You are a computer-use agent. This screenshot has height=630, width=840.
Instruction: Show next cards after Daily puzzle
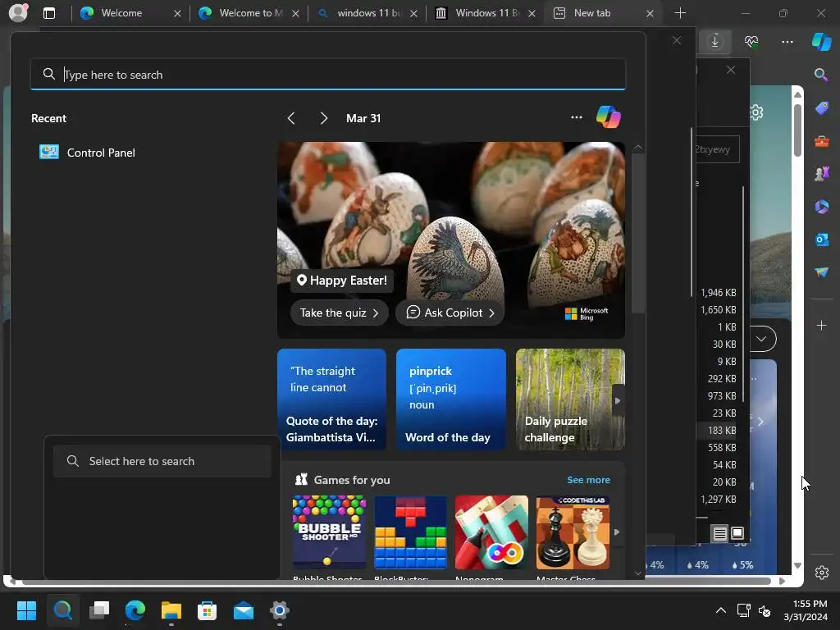(618, 400)
